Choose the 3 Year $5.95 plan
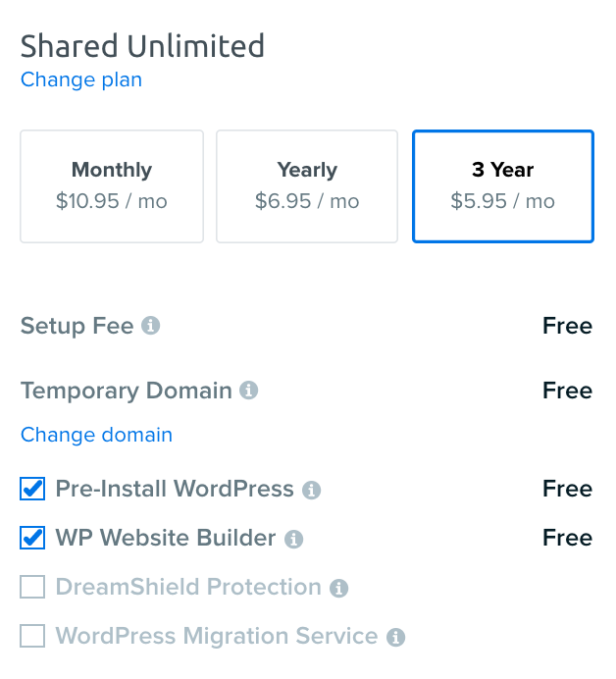616x679 pixels. coord(502,185)
